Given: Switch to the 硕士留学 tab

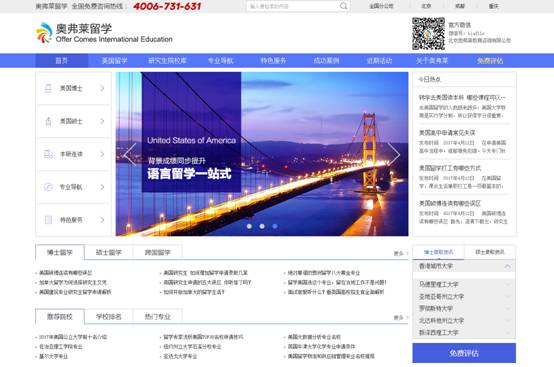Looking at the screenshot, I should tap(109, 252).
